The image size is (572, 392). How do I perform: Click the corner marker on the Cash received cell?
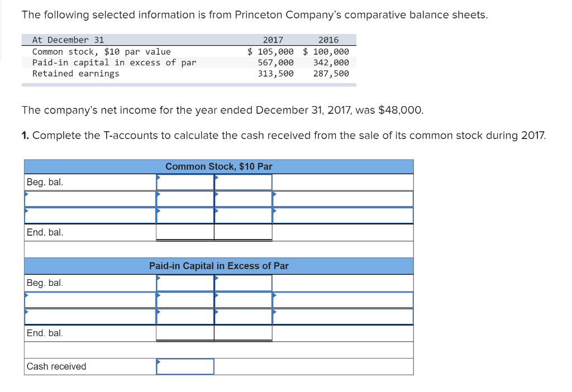click(158, 362)
